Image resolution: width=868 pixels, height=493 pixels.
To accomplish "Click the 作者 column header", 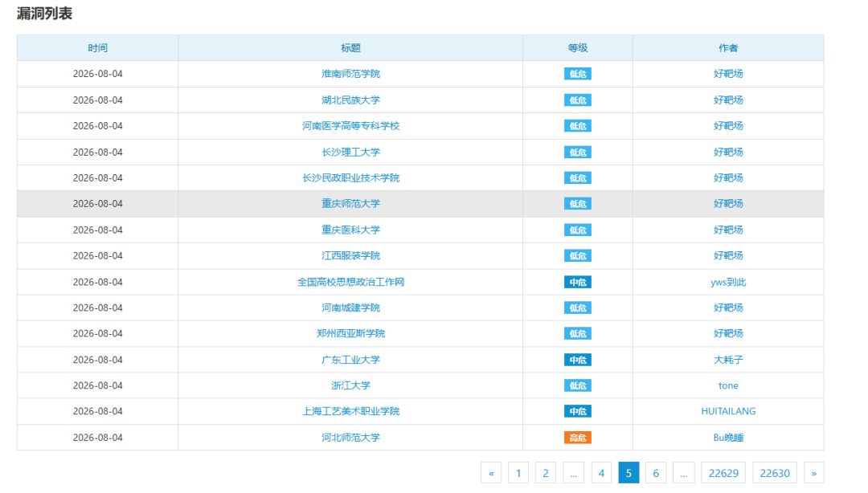I will point(728,48).
